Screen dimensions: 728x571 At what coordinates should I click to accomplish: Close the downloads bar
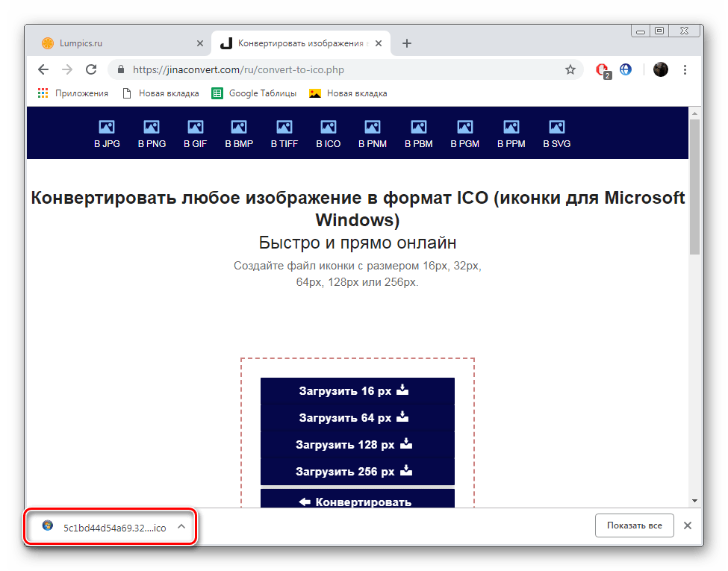click(x=688, y=525)
